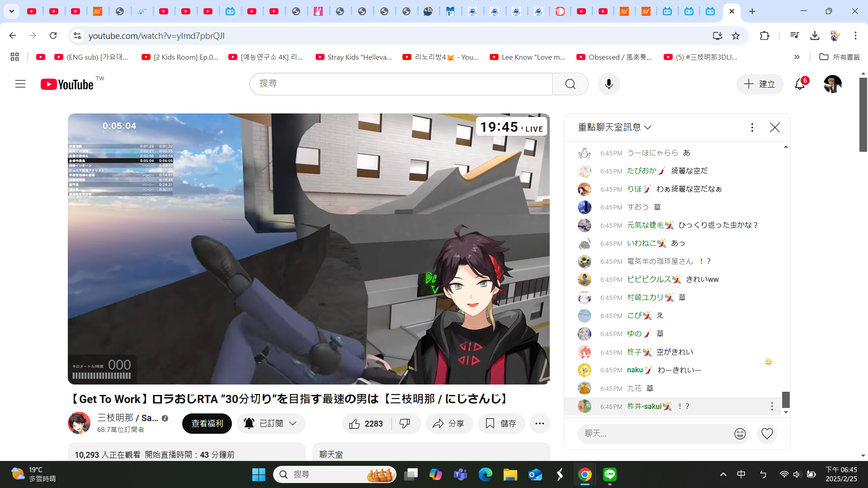Image resolution: width=868 pixels, height=488 pixels.
Task: Open the apps grid bookmark icon
Action: (14, 57)
